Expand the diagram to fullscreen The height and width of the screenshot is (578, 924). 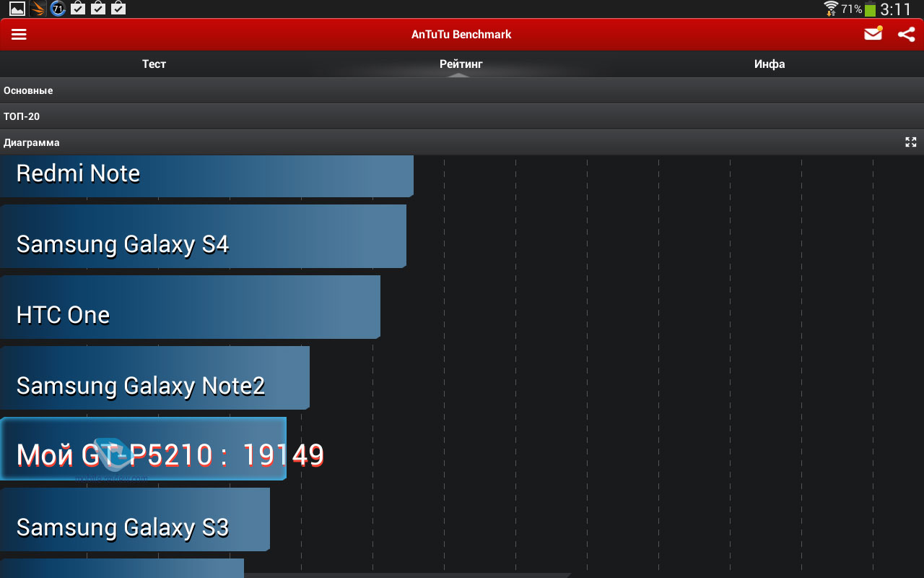(x=911, y=142)
